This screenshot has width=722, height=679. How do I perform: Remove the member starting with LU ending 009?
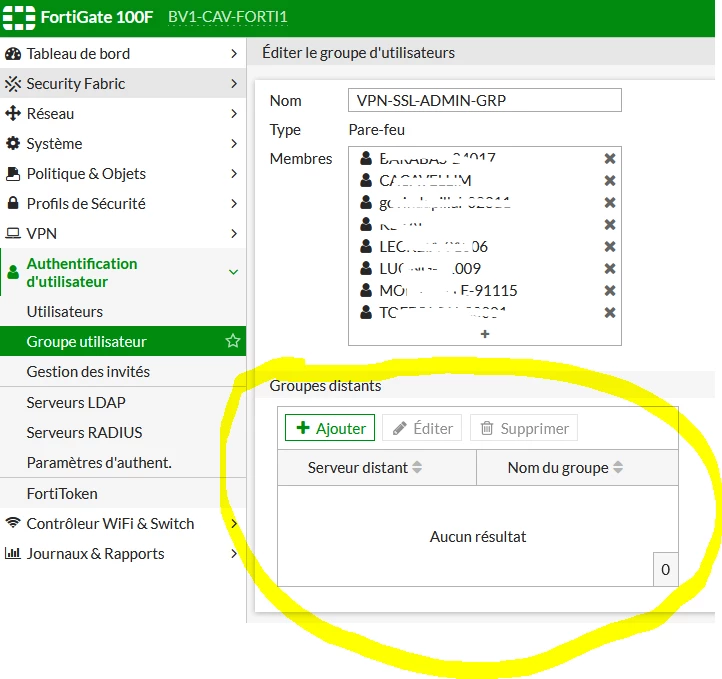[610, 268]
